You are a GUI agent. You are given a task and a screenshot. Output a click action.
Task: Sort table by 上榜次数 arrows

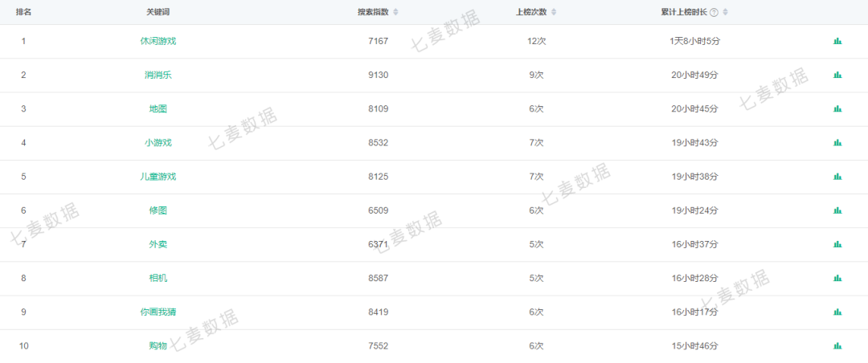(x=554, y=12)
